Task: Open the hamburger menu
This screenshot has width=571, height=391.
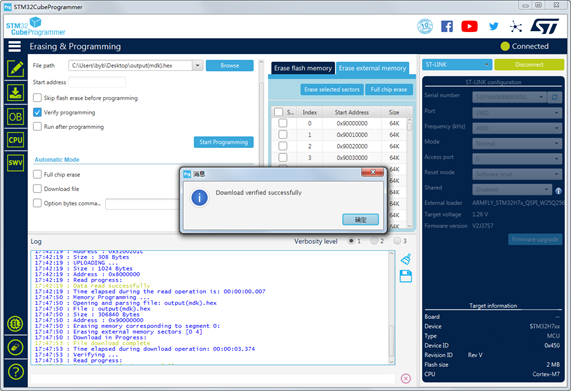Action: click(15, 47)
